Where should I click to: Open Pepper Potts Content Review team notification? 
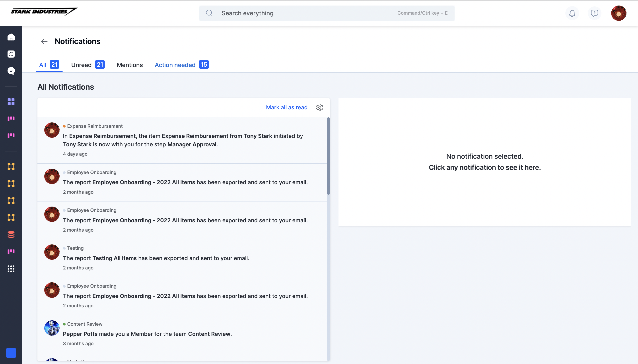182,334
